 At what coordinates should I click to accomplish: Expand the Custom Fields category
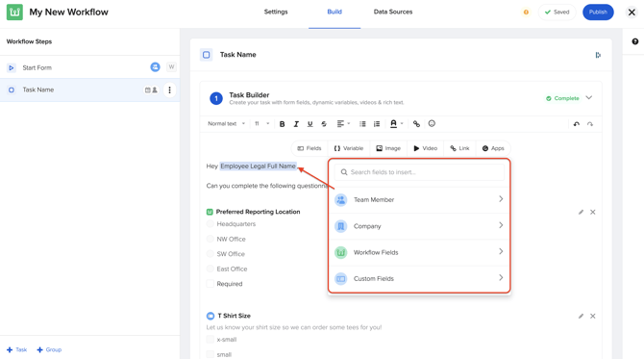click(419, 278)
